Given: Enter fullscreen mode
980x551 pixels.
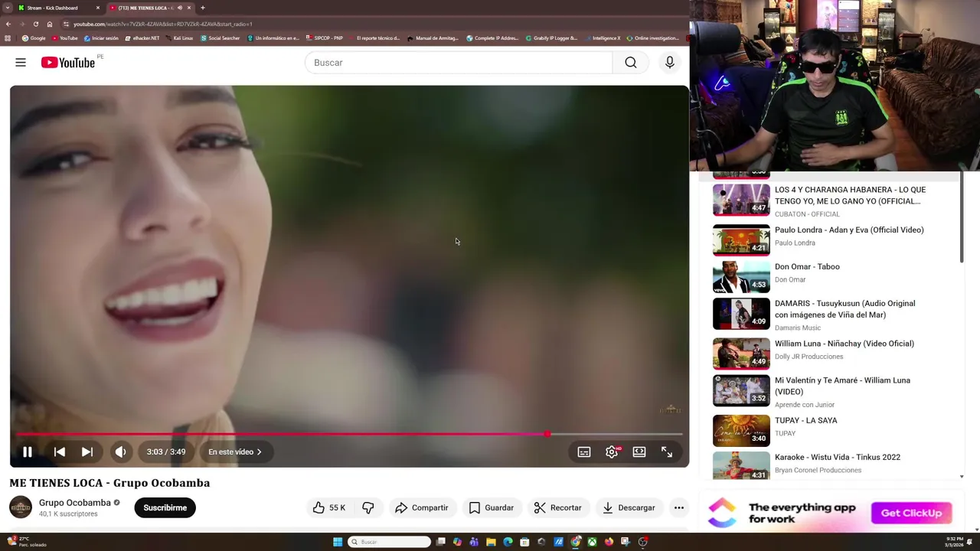Looking at the screenshot, I should point(667,452).
